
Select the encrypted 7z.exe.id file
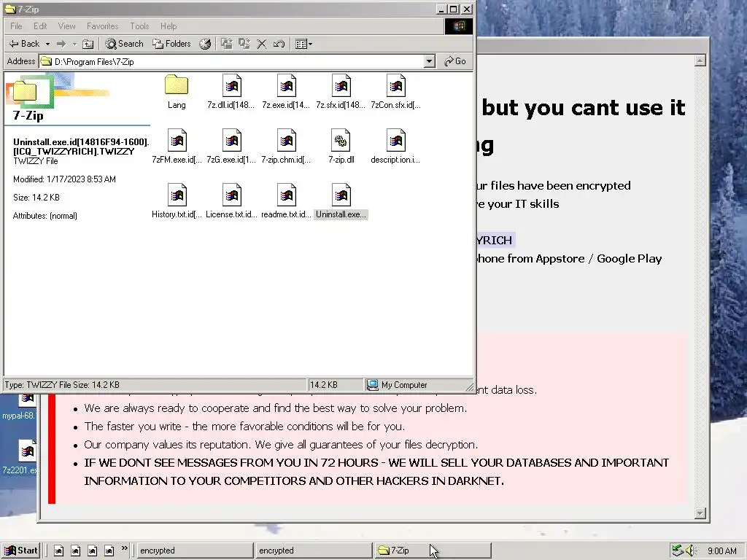click(x=286, y=92)
